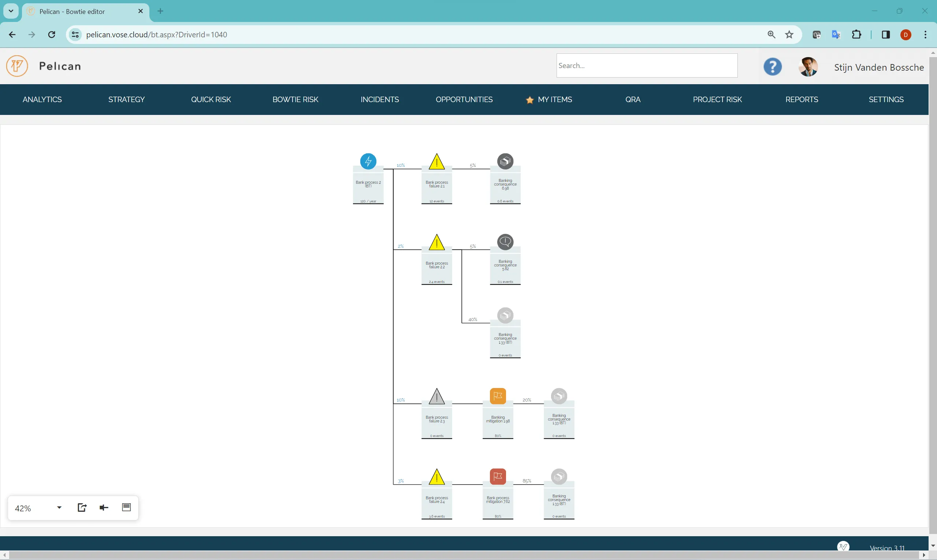Click the Search input field
Screen dimensions: 937x560
point(646,66)
